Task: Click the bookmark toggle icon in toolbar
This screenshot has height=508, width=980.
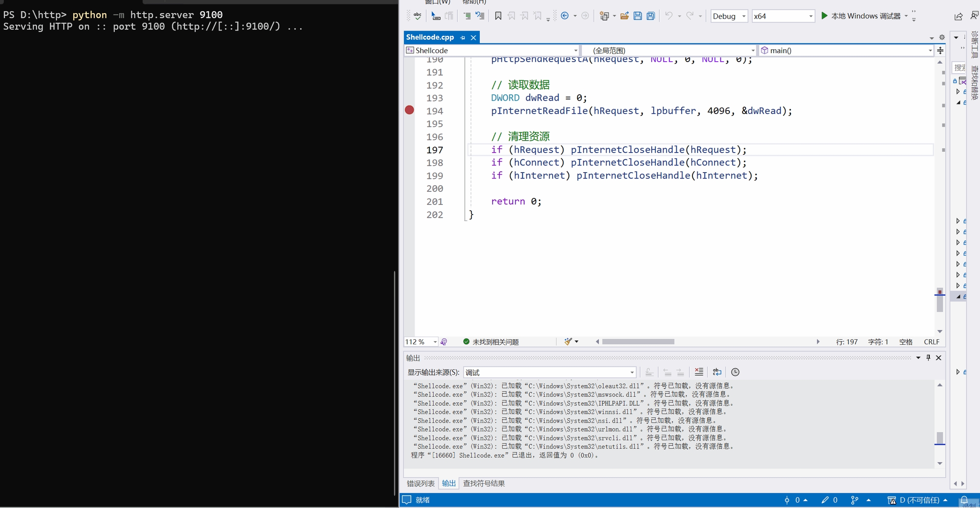Action: pos(498,16)
